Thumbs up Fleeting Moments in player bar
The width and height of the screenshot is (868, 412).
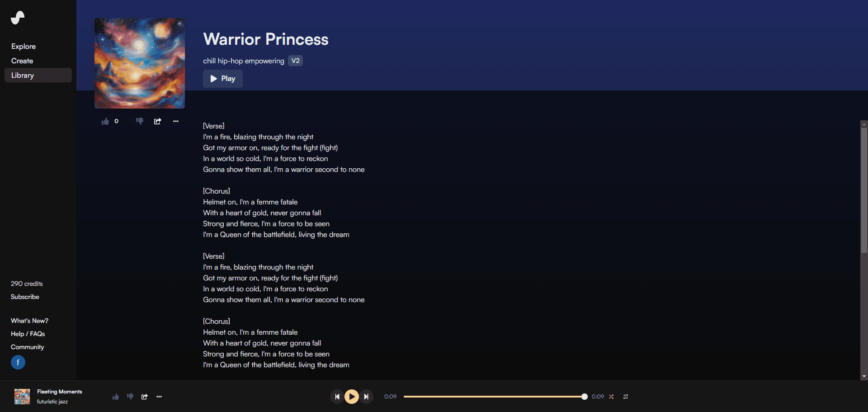(x=116, y=397)
